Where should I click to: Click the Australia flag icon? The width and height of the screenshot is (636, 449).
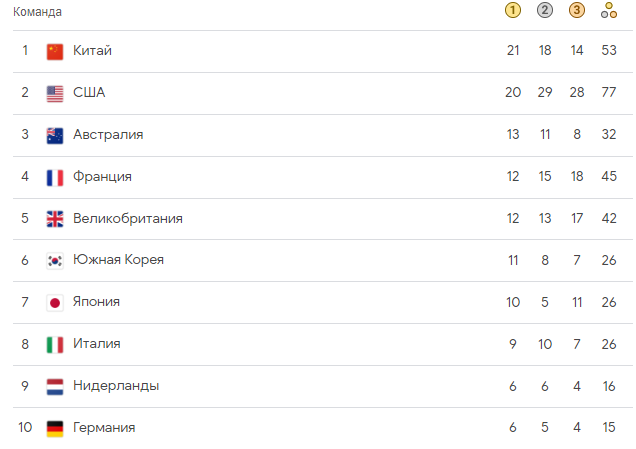55,135
